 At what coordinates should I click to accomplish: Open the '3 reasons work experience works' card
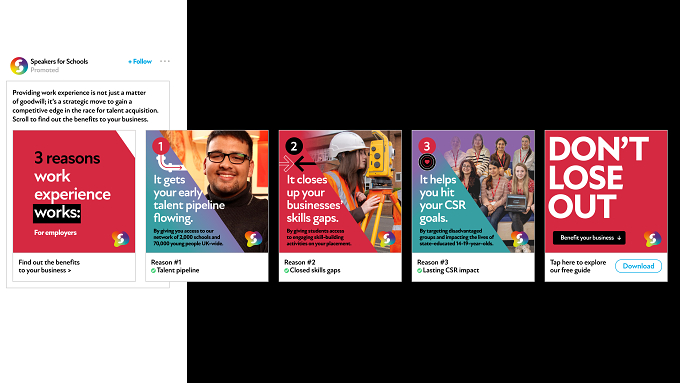coord(74,192)
